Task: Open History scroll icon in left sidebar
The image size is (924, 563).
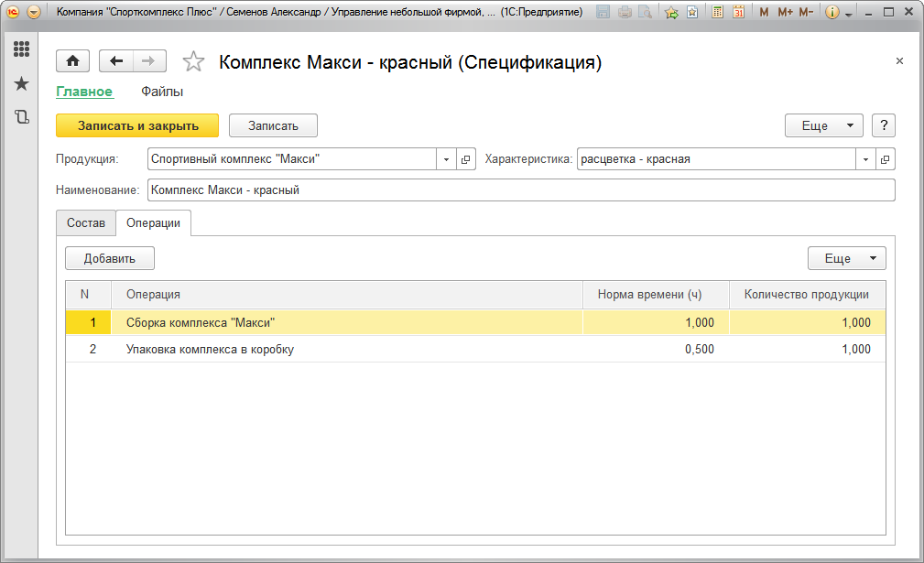Action: click(x=21, y=116)
